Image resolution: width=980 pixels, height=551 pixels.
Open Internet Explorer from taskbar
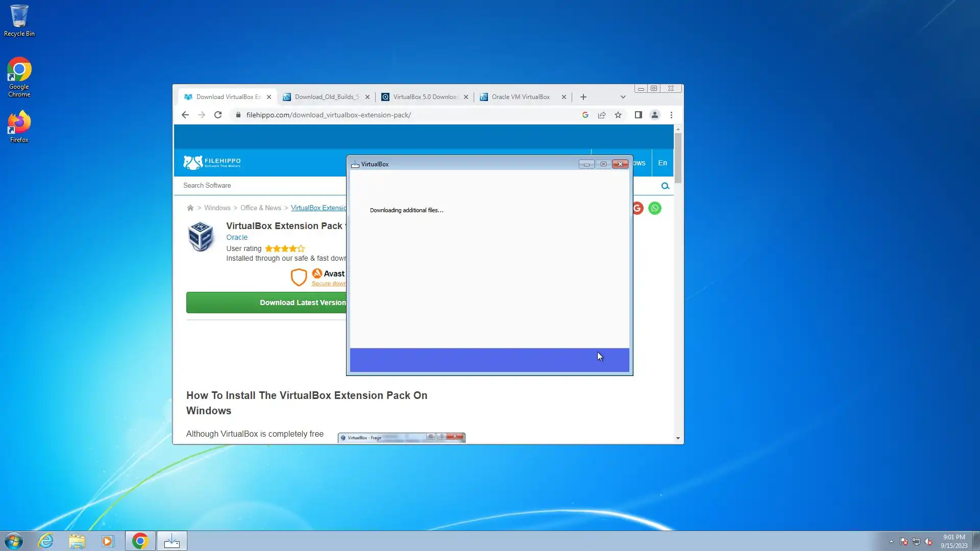[46, 541]
